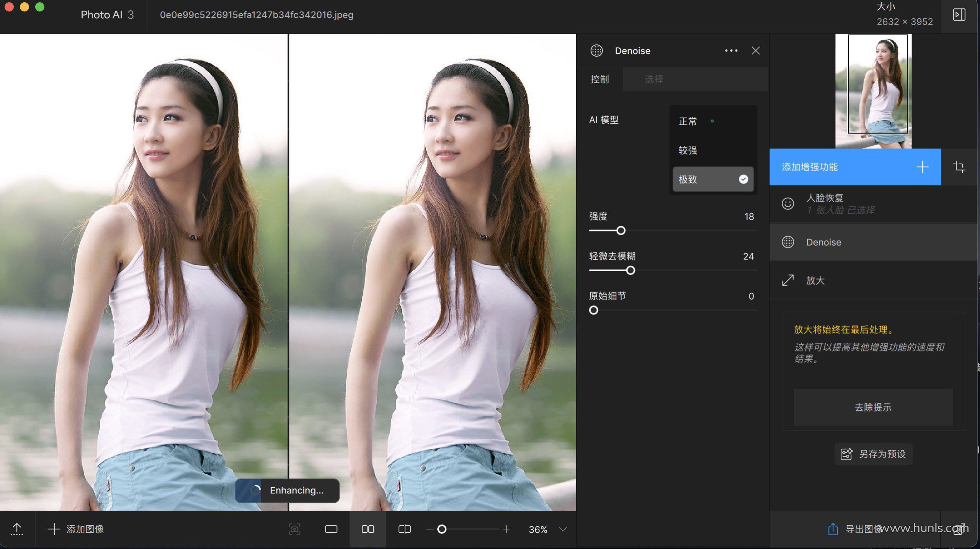Switch to the 选择 tab
The width and height of the screenshot is (980, 549).
(x=654, y=79)
